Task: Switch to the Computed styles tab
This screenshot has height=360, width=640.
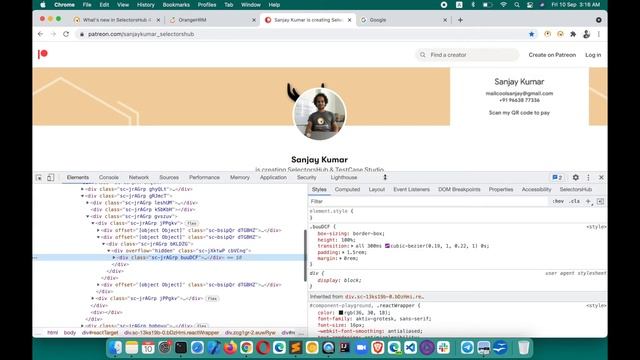Action: (347, 189)
